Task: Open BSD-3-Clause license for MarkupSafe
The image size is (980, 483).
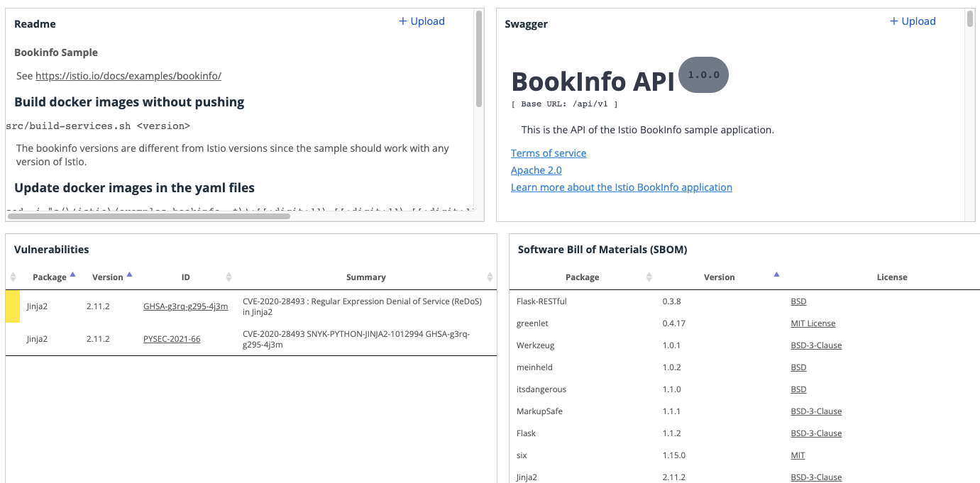Action: (816, 411)
